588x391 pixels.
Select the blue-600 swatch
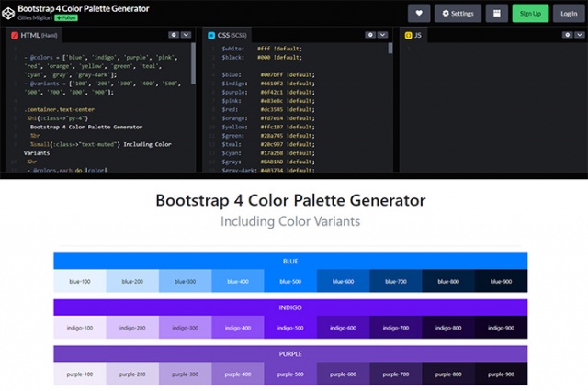tap(343, 281)
